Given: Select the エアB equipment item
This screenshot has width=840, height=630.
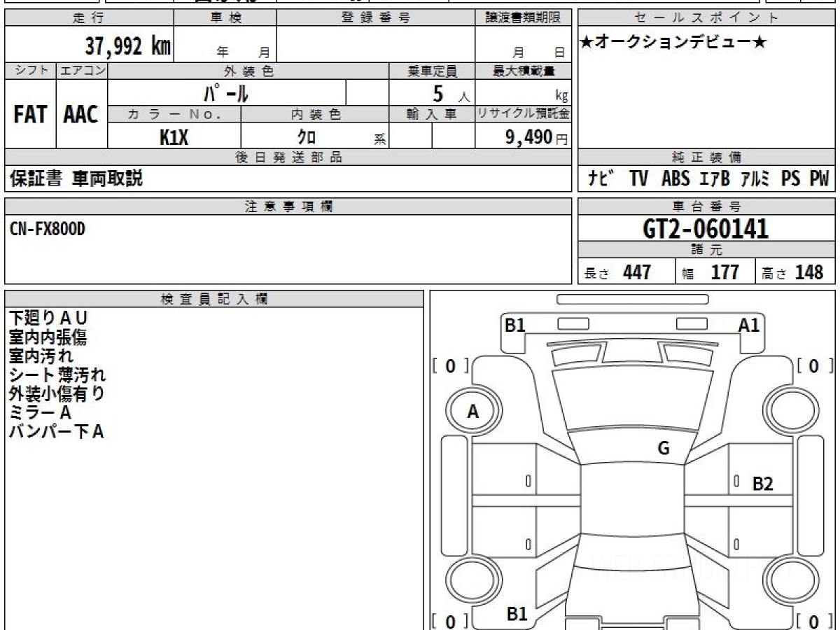Looking at the screenshot, I should point(715,179).
